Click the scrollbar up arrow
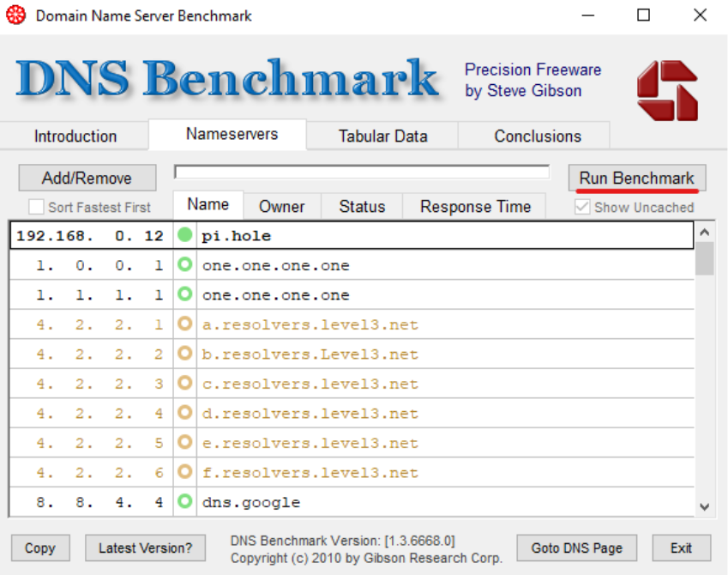This screenshot has height=575, width=728. click(x=704, y=232)
